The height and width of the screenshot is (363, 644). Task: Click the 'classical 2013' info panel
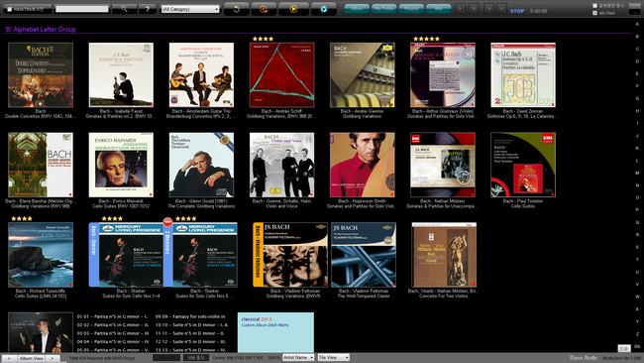pos(275,331)
